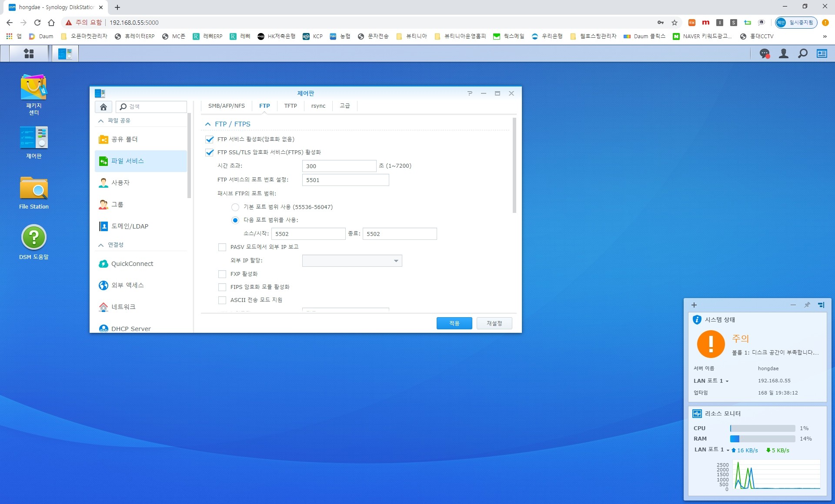Pin the widget panel
The width and height of the screenshot is (835, 504).
click(807, 305)
